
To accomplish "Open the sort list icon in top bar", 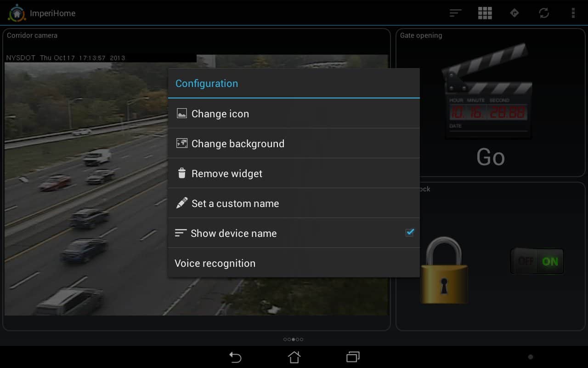I will coord(455,13).
